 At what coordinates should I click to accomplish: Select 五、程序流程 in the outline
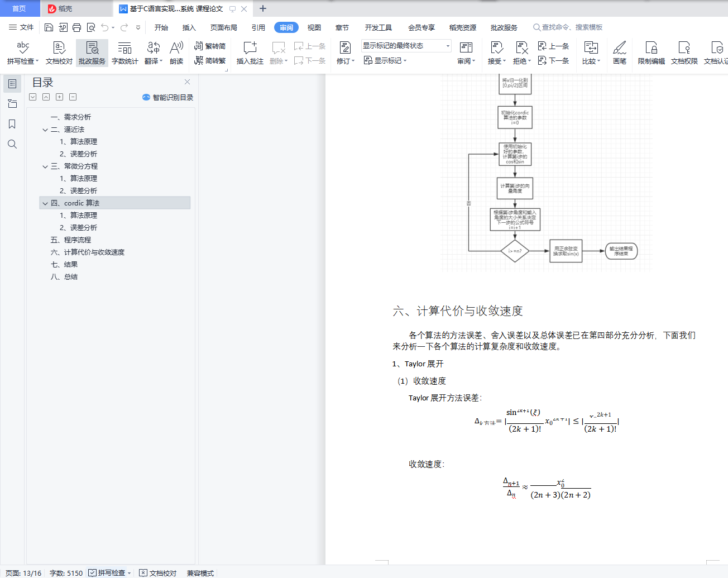[71, 240]
